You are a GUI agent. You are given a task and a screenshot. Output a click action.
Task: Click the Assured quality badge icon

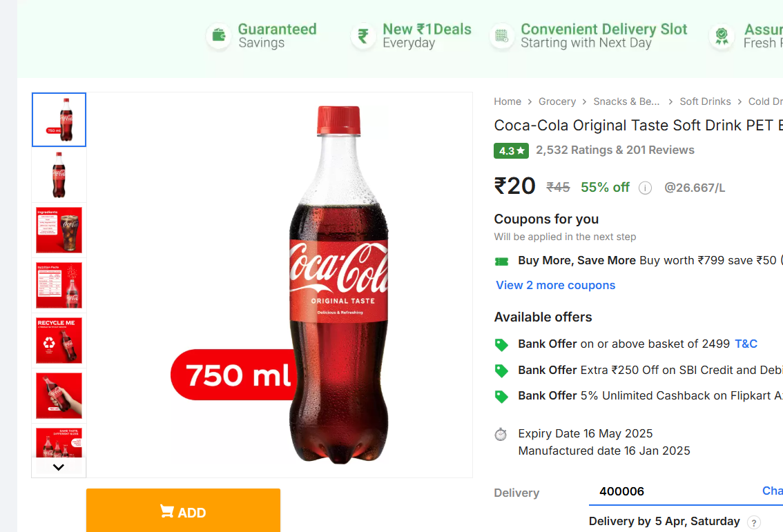coord(722,36)
